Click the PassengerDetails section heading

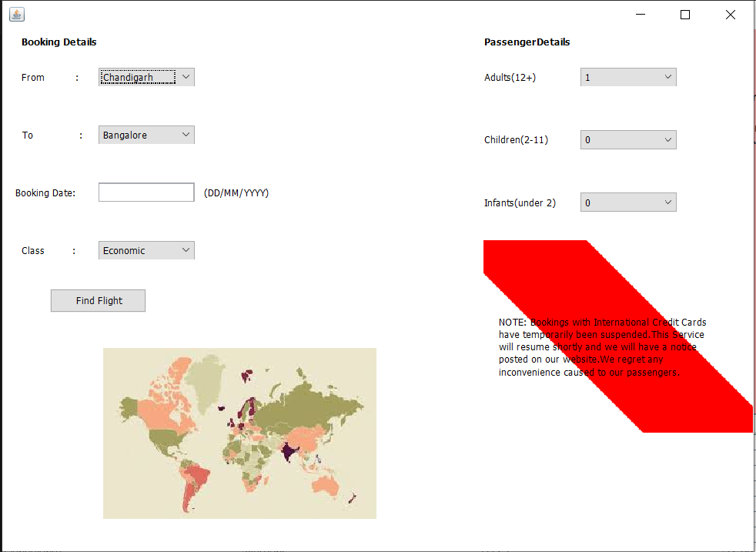527,42
